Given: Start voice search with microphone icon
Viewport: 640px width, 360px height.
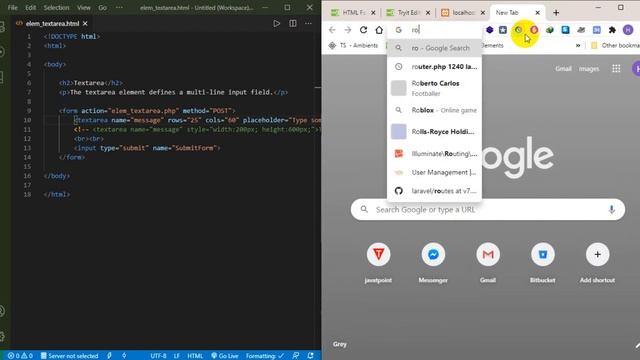Looking at the screenshot, I should point(611,209).
